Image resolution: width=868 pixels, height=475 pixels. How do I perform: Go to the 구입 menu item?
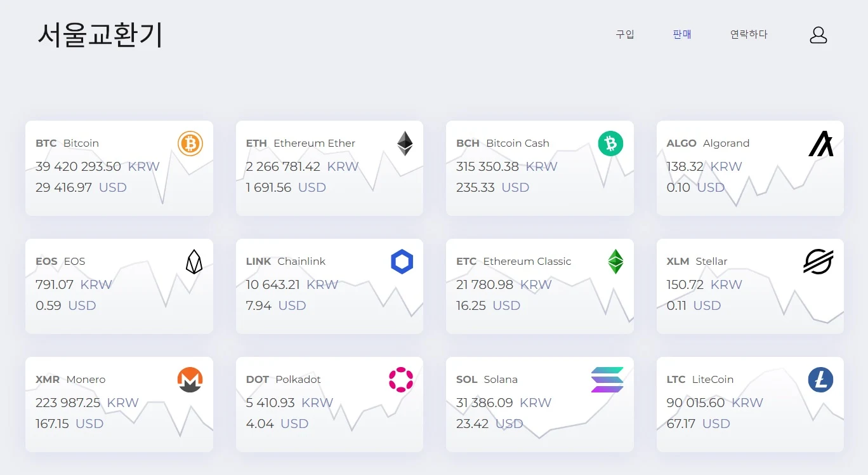point(625,34)
